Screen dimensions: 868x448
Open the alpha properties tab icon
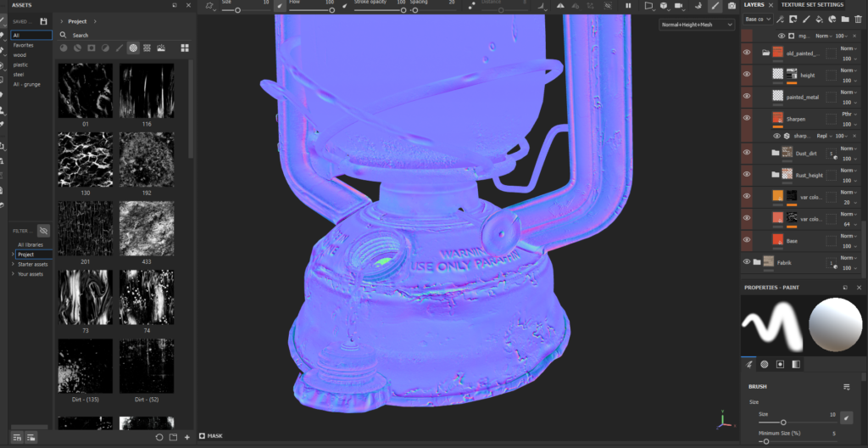point(765,364)
